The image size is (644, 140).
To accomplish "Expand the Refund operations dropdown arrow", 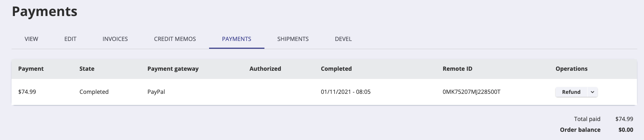I will coord(592,92).
